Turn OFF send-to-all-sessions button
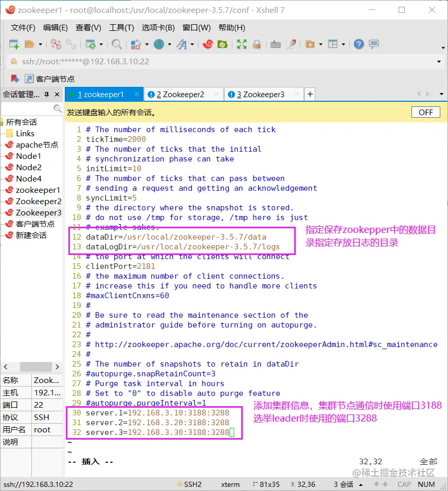 click(x=426, y=113)
